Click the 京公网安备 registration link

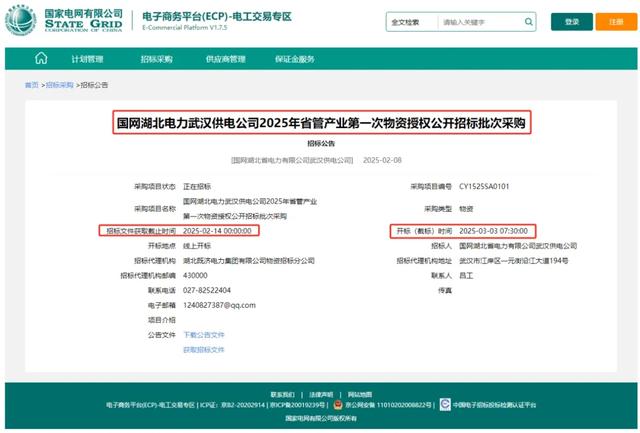(x=388, y=405)
